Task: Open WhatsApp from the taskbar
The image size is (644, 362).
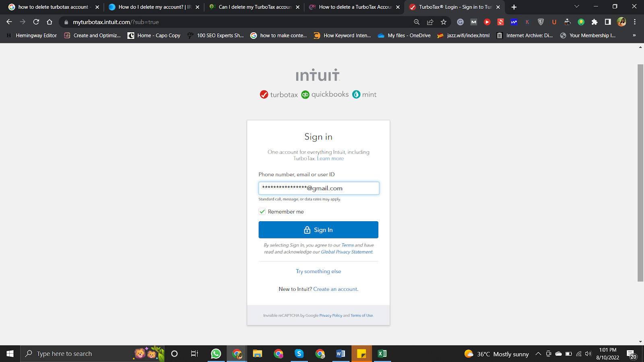Action: (x=216, y=354)
